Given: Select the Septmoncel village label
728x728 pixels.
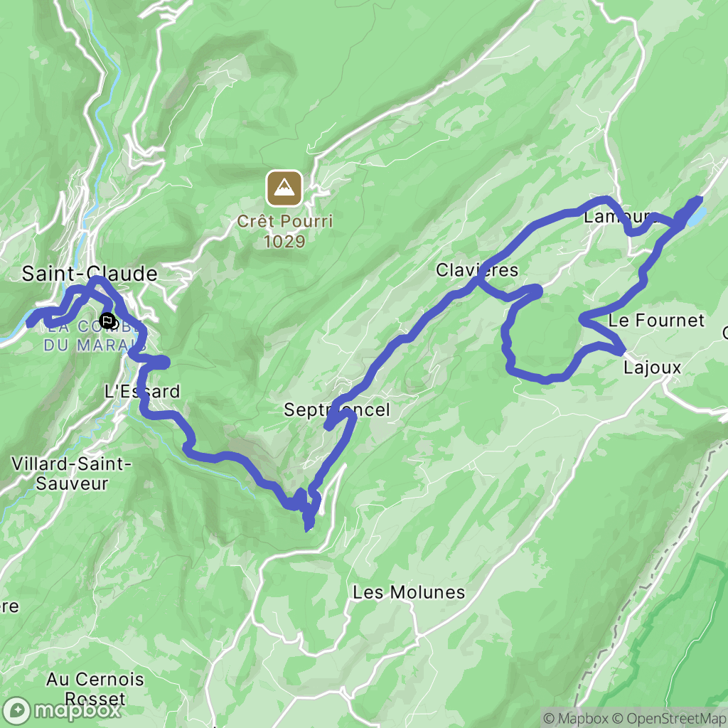Looking at the screenshot, I should coord(336,410).
